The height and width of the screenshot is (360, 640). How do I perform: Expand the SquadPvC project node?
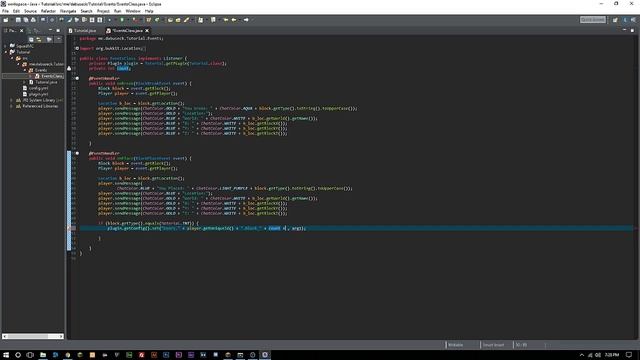click(6, 46)
